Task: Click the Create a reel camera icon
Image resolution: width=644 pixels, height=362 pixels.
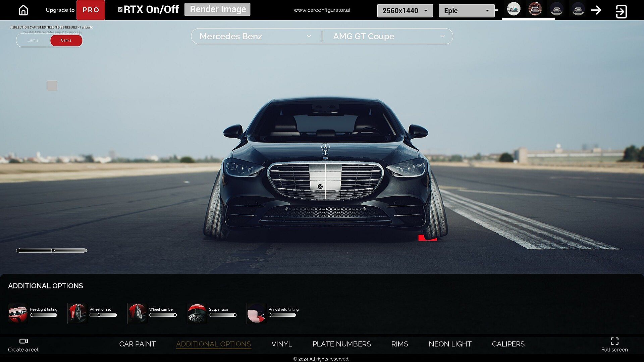Action: pos(23,341)
